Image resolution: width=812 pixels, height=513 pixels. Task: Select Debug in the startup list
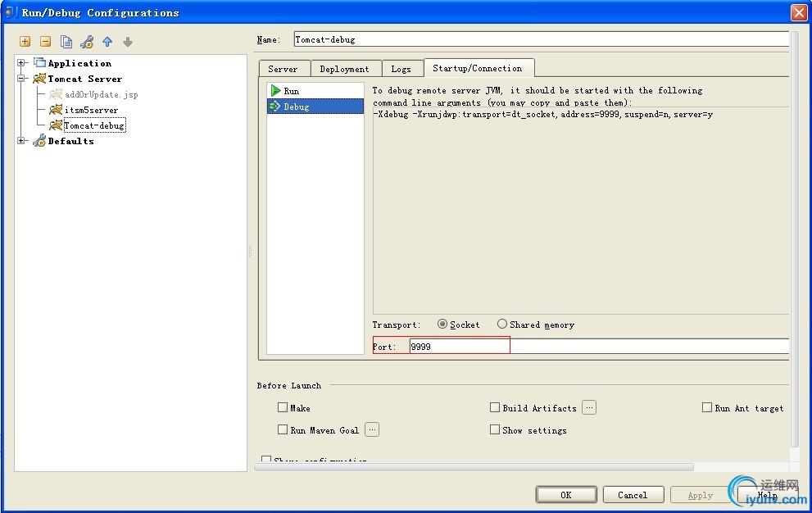tap(315, 107)
